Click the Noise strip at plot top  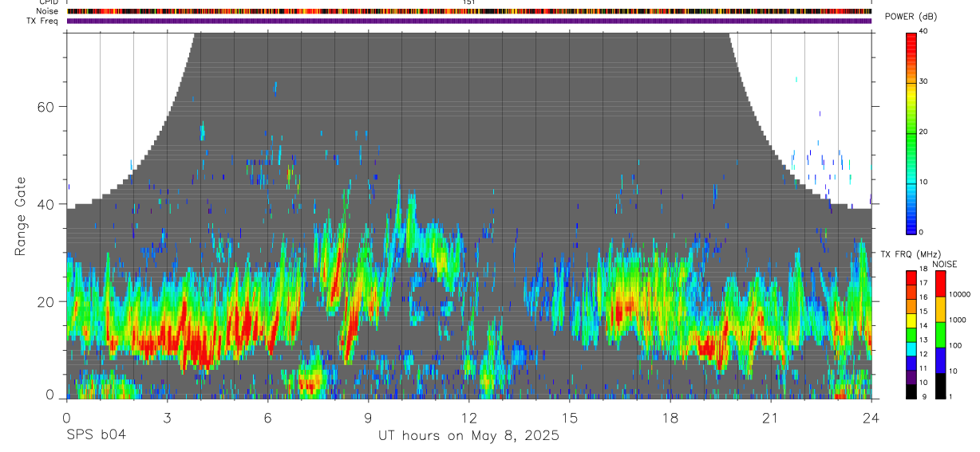469,11
